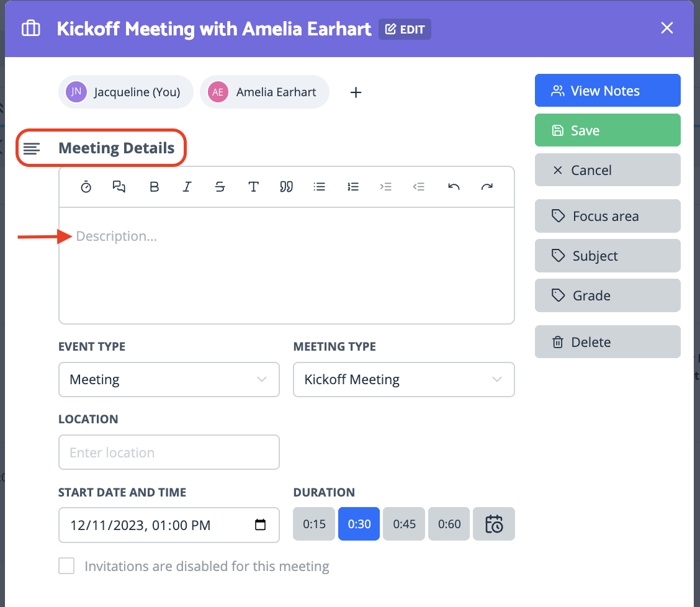Undo the last edit in editor
The width and height of the screenshot is (700, 607).
454,187
